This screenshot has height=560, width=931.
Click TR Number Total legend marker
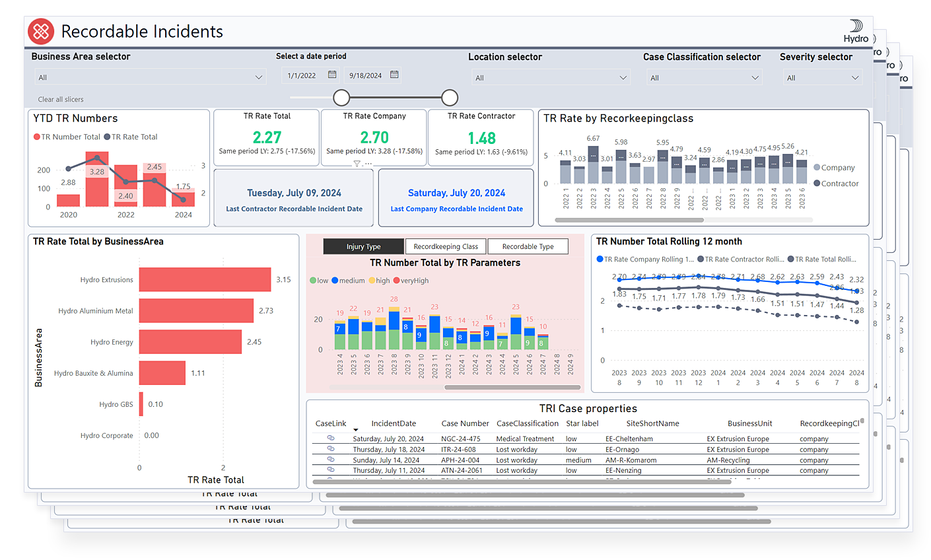coord(37,137)
